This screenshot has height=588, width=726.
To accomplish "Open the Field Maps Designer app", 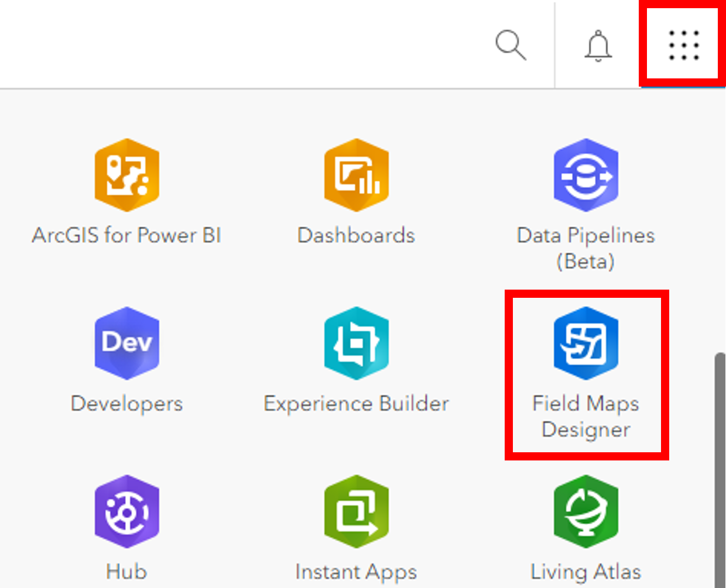I will [585, 343].
